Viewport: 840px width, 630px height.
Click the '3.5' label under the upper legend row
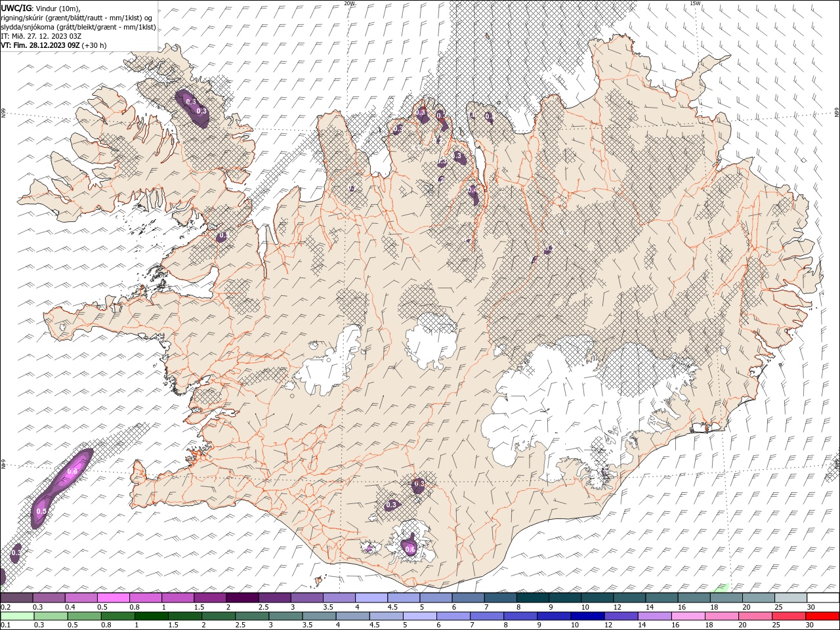coord(327,607)
